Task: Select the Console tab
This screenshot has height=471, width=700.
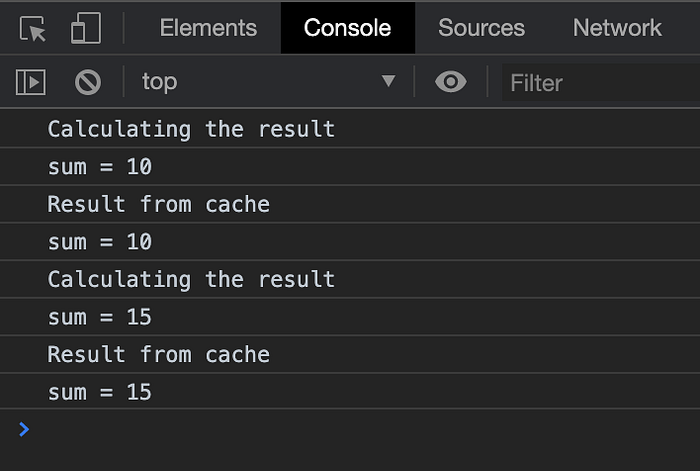Action: coord(347,28)
